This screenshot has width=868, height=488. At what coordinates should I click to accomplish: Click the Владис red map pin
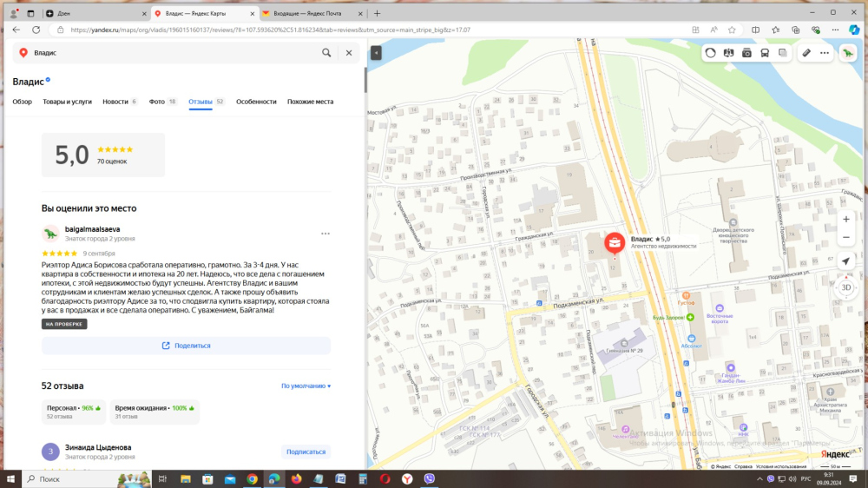coord(615,243)
